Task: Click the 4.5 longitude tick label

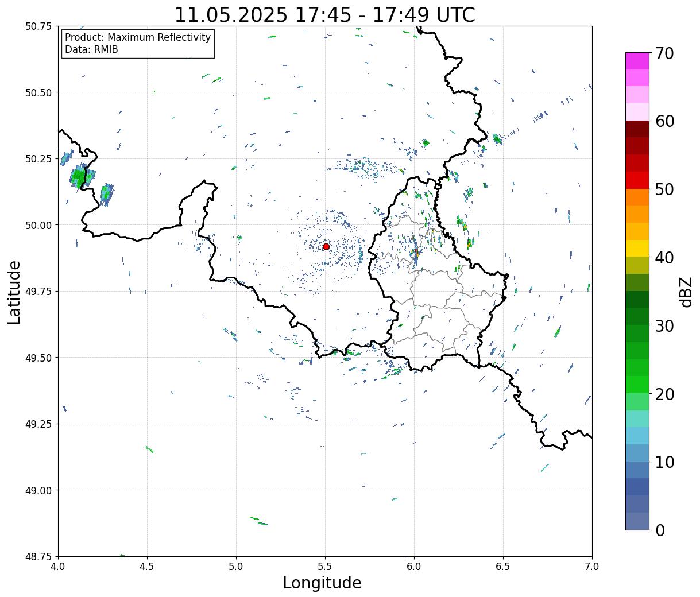Action: (147, 567)
